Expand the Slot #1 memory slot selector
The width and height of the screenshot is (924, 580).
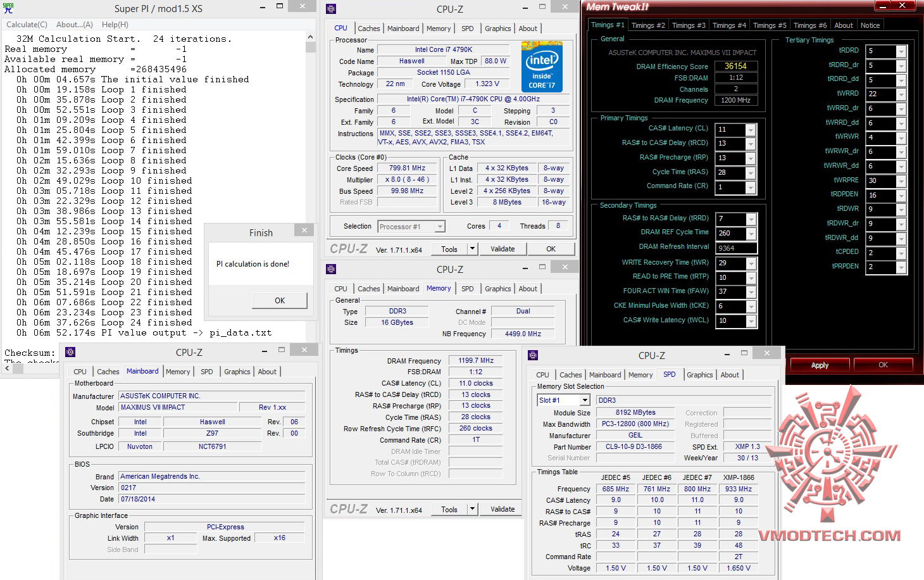tap(585, 400)
